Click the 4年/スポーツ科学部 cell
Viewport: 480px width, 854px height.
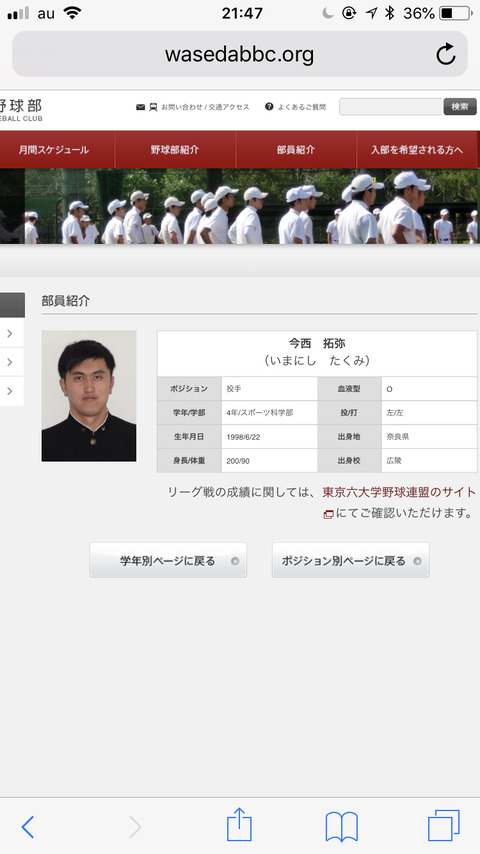(x=269, y=413)
